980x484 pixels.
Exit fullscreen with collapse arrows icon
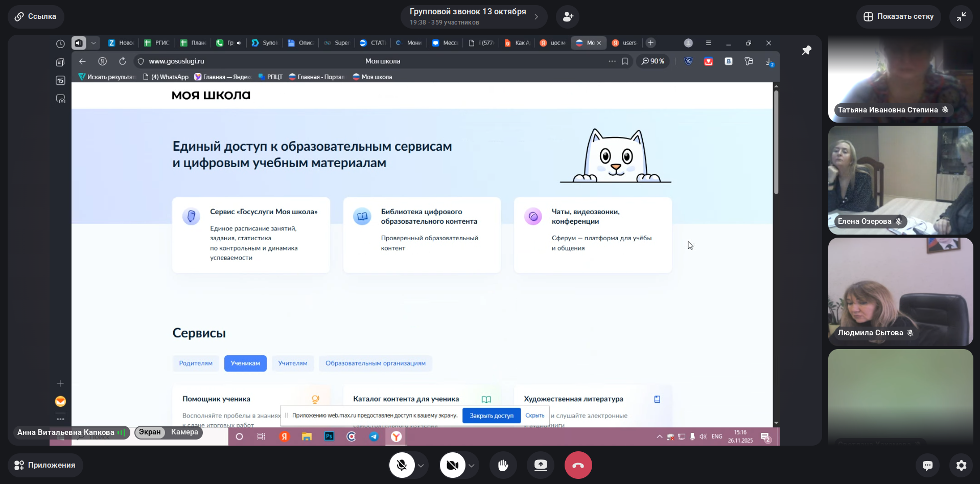(961, 16)
